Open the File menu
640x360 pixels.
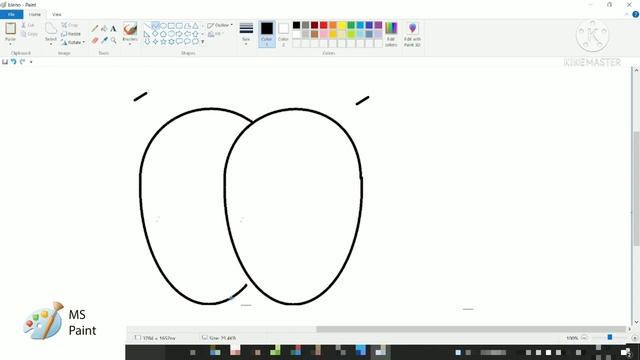pyautogui.click(x=11, y=14)
